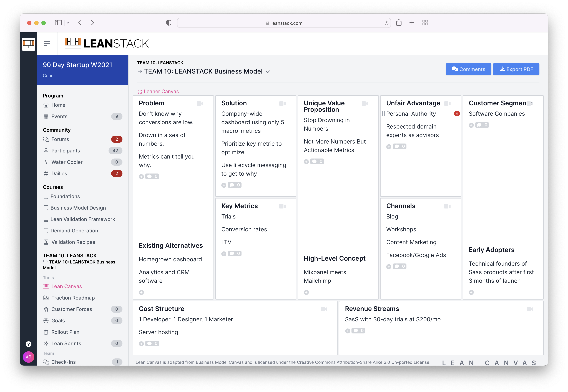Screen dimensions: 568x392
Task: Reload the page with Safari's refresh icon
Action: pyautogui.click(x=386, y=23)
